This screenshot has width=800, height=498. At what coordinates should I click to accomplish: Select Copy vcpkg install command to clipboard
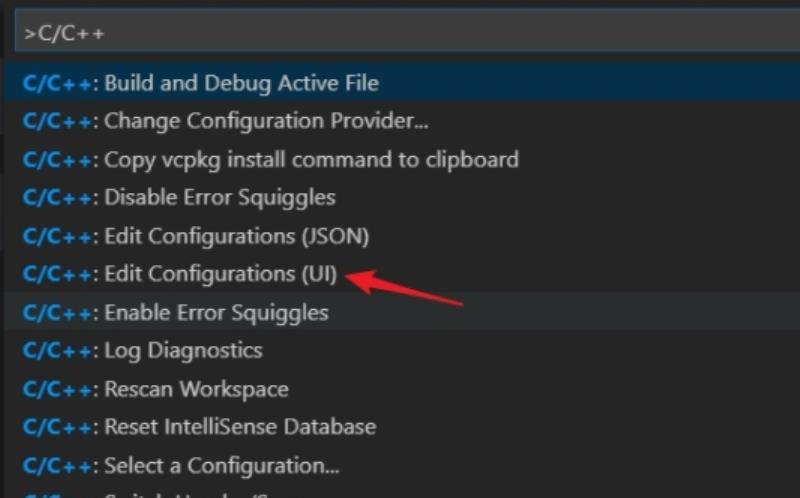point(402,159)
